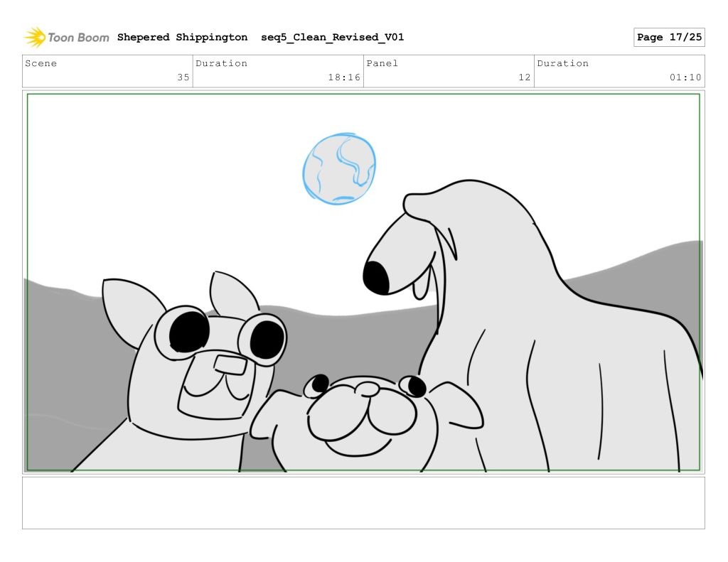Click the scene number 35 value

[x=183, y=77]
